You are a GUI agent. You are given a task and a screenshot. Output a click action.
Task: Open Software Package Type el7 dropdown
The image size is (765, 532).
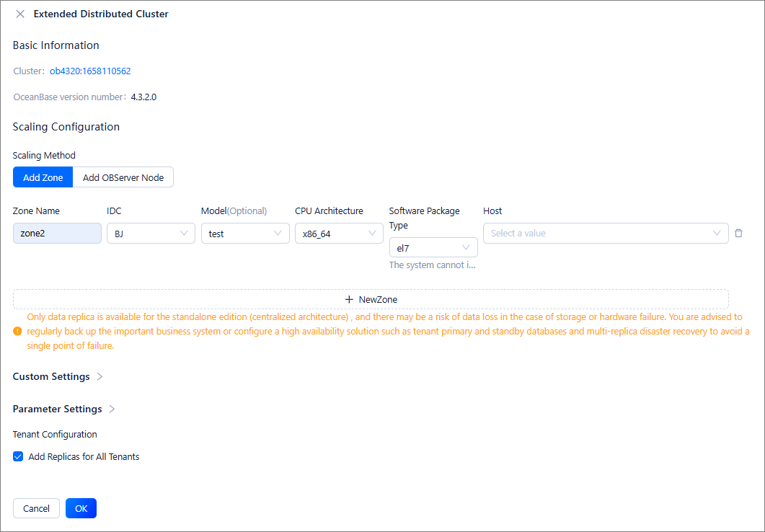click(433, 247)
